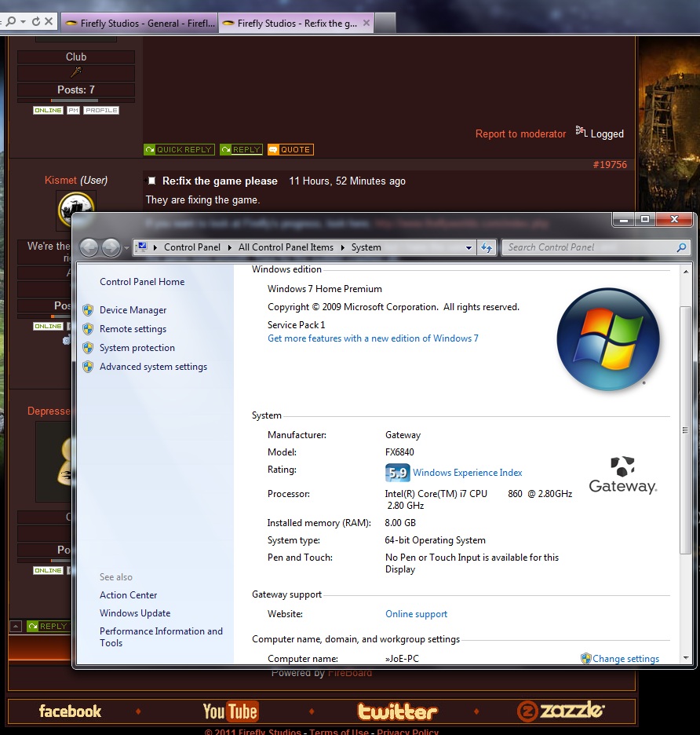Screen dimensions: 700x735
Task: Refresh the Control Panel view
Action: click(x=487, y=247)
